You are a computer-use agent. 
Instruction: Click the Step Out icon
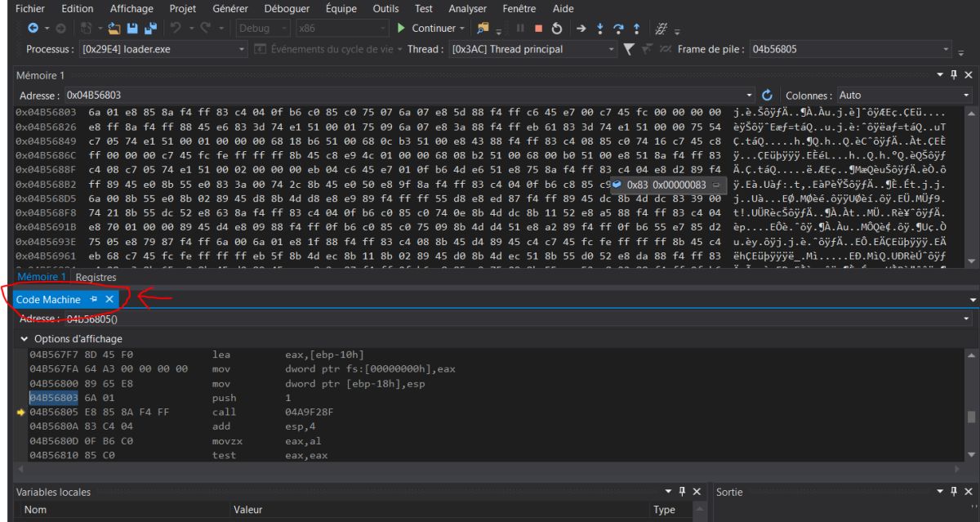[x=635, y=28]
